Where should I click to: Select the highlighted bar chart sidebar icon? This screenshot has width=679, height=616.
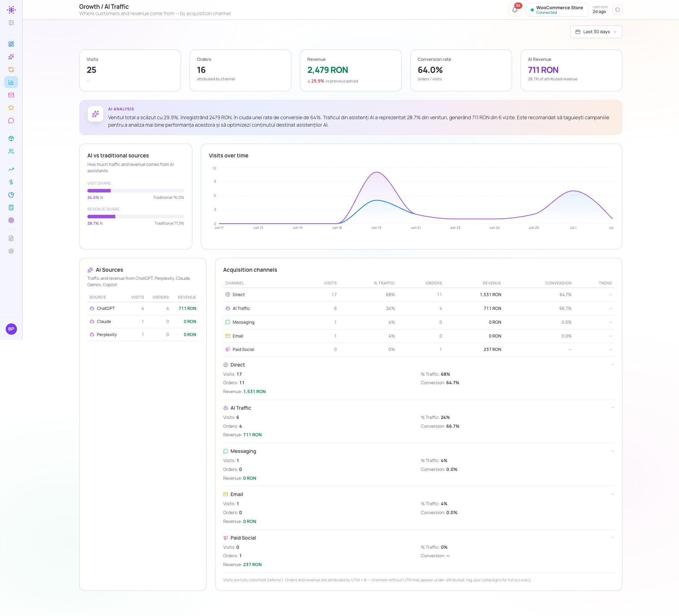pyautogui.click(x=11, y=82)
